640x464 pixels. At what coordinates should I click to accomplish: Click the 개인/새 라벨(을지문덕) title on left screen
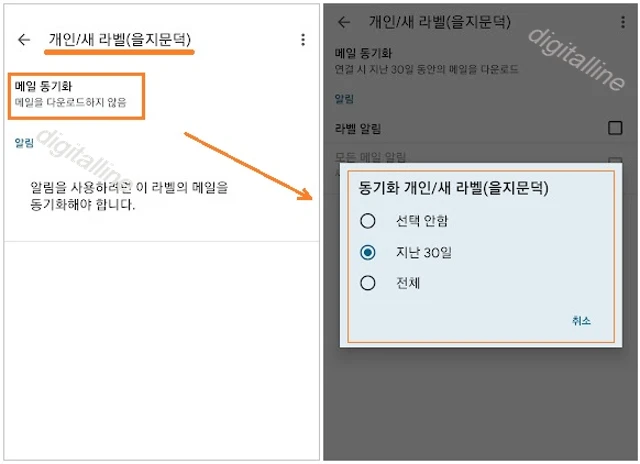120,40
